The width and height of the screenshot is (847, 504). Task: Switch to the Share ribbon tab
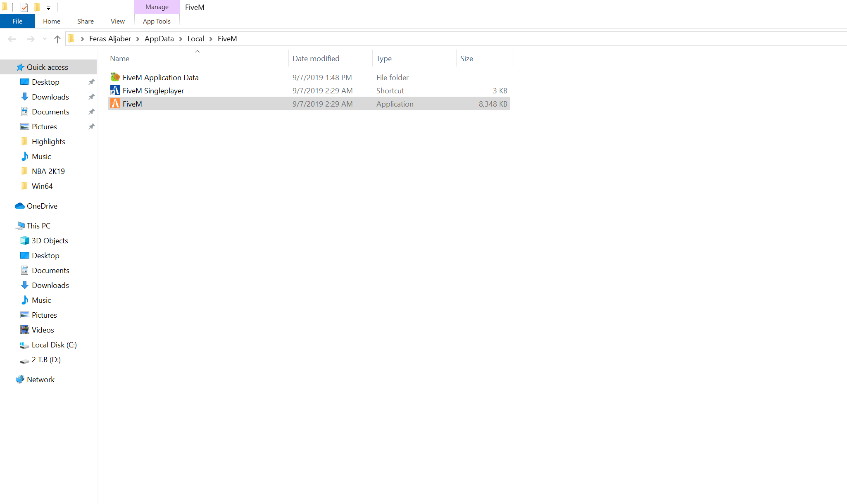pyautogui.click(x=85, y=21)
